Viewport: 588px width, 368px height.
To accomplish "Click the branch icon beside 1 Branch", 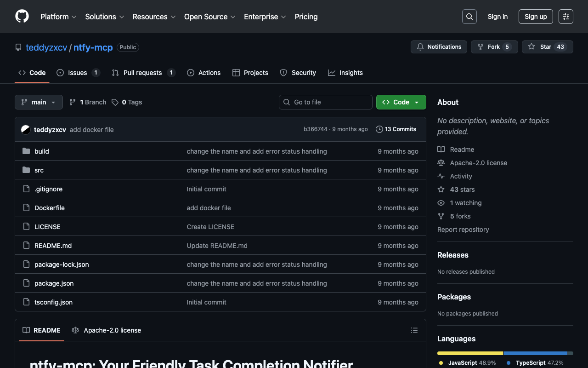I will (73, 102).
